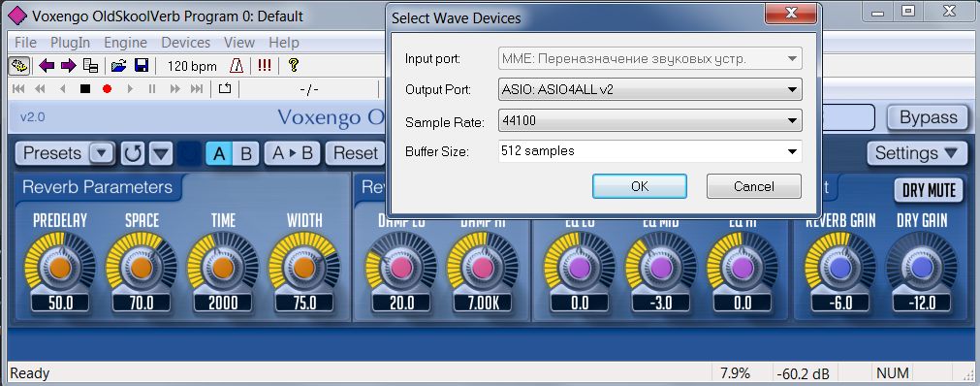Image resolution: width=980 pixels, height=386 pixels.
Task: Click the DRY GAIN blue knob
Action: 921,268
